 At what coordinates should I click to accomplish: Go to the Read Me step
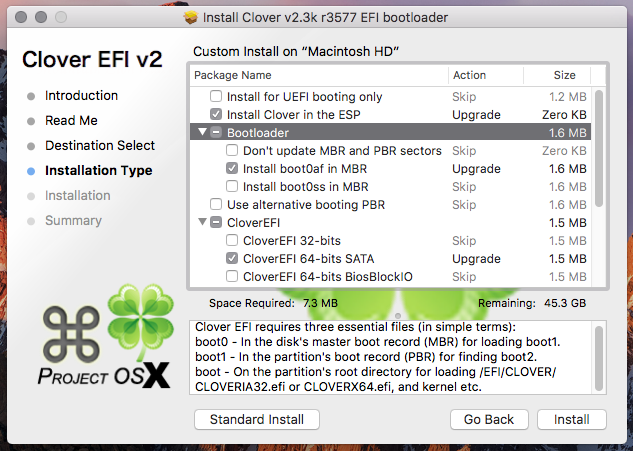point(71,121)
